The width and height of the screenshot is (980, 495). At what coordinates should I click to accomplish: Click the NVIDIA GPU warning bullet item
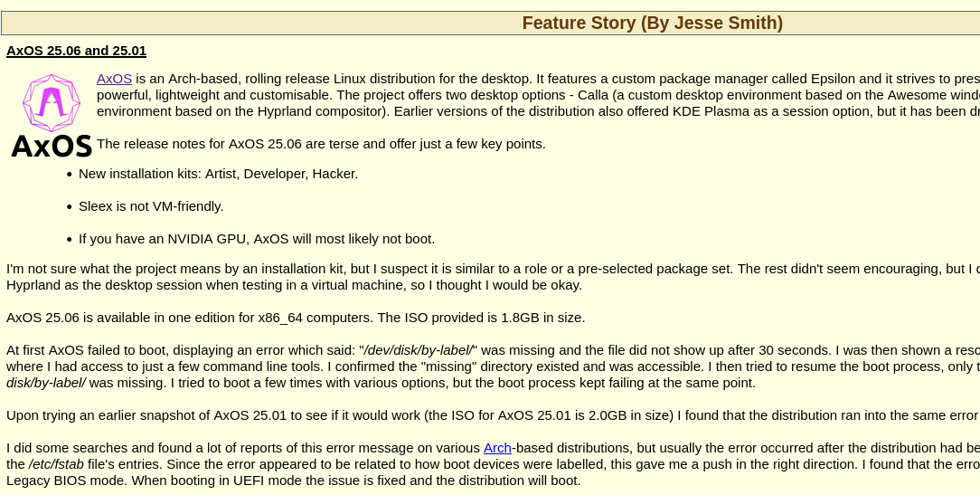coord(257,239)
